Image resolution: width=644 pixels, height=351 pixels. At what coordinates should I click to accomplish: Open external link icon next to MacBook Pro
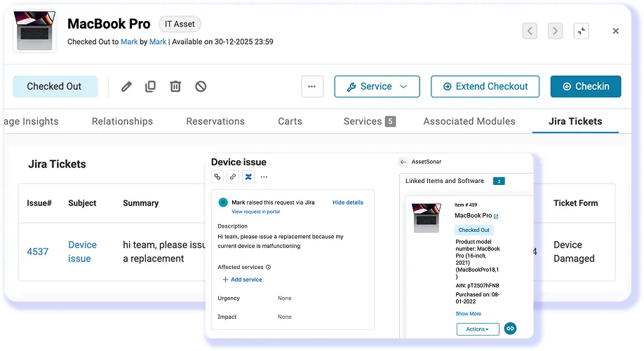coord(496,216)
